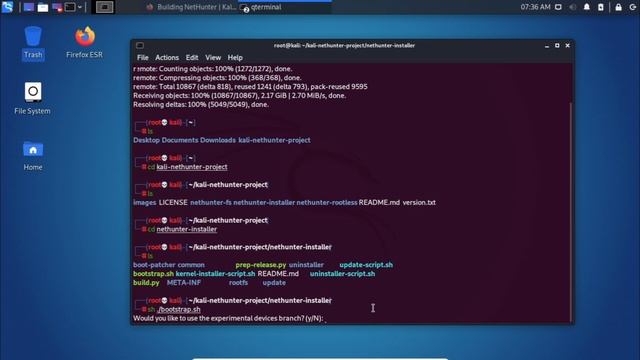Click the terminal window menu icon in titlebar
The image size is (640, 360).
(x=140, y=45)
